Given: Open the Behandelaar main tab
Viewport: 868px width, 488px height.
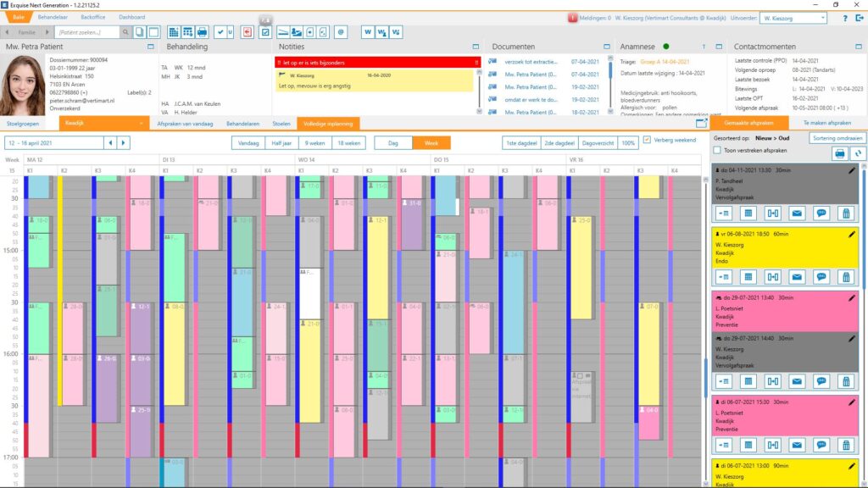Looking at the screenshot, I should [53, 17].
